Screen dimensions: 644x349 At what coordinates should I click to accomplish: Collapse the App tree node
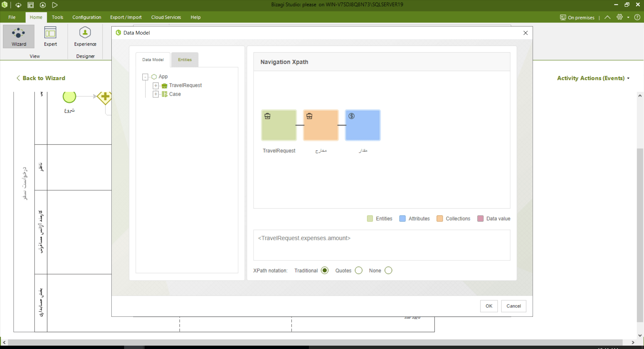145,77
